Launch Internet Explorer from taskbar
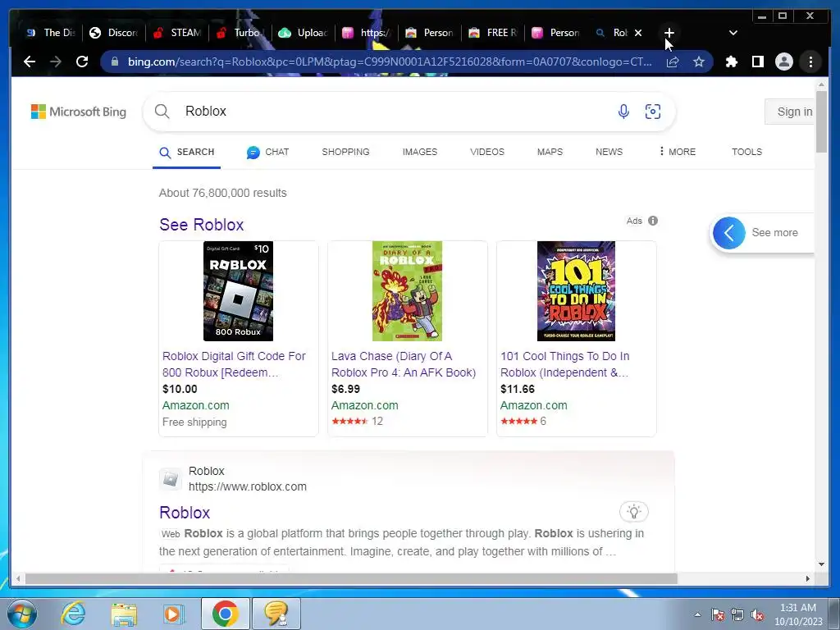Screen dimensions: 840x630 [72, 614]
